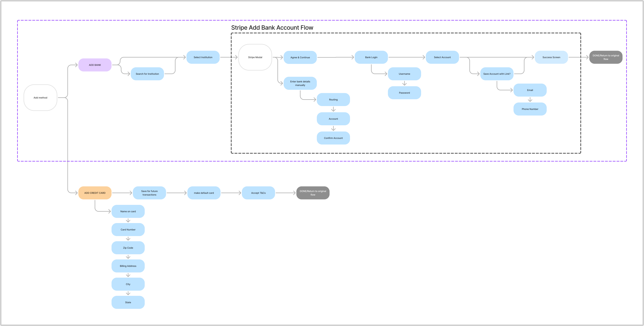Select the Accept T&Cs node
Screen dimensions: 644x326
[x=258, y=193]
